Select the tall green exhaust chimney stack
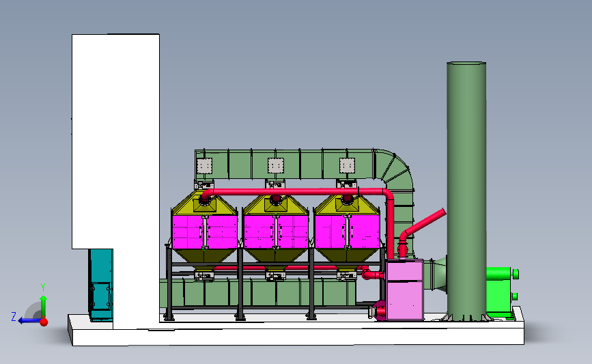The image size is (592, 364). (x=466, y=191)
